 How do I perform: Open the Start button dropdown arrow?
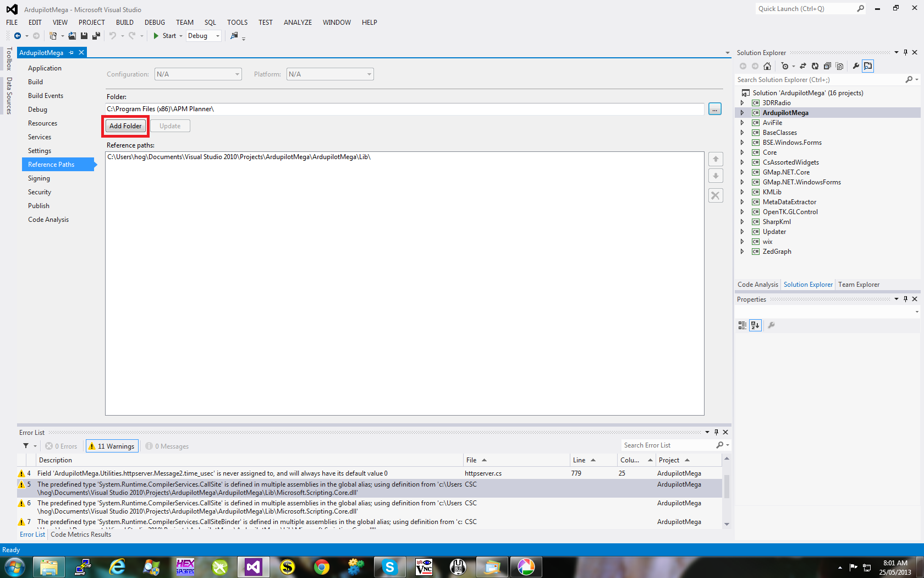click(180, 36)
